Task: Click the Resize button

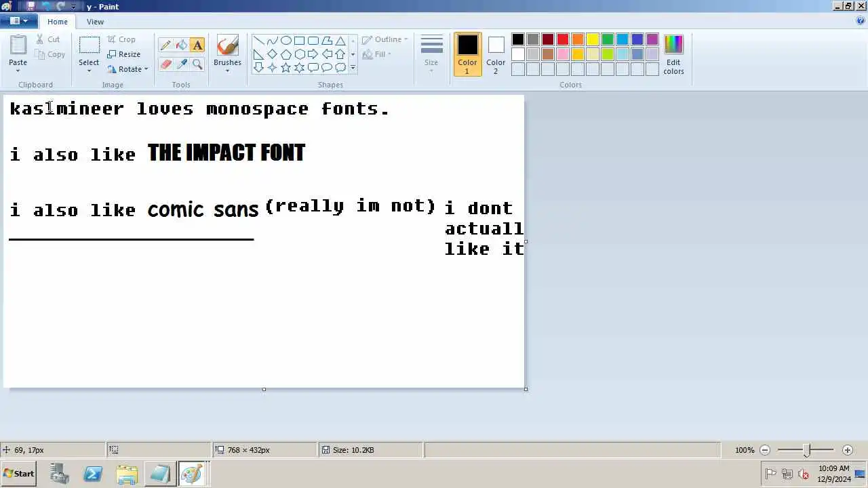Action: pyautogui.click(x=124, y=54)
